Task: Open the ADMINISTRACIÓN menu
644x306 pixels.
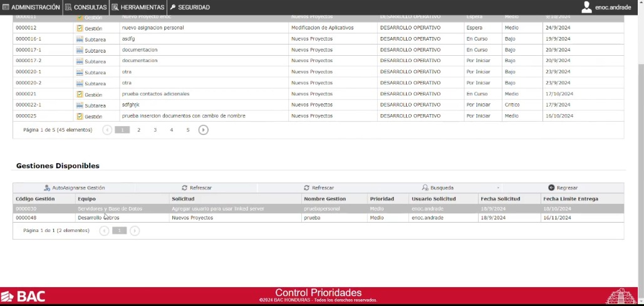Action: click(31, 8)
